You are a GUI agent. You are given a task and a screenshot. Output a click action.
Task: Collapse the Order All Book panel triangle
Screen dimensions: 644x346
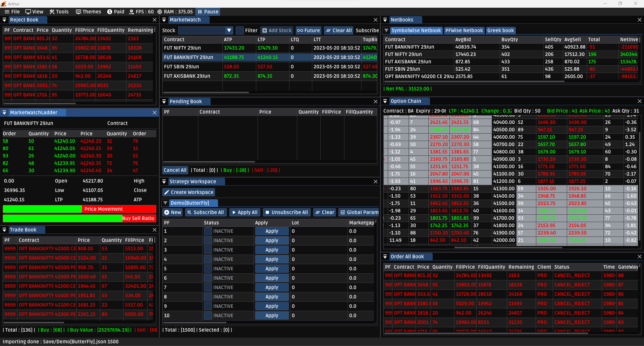[x=385, y=257]
